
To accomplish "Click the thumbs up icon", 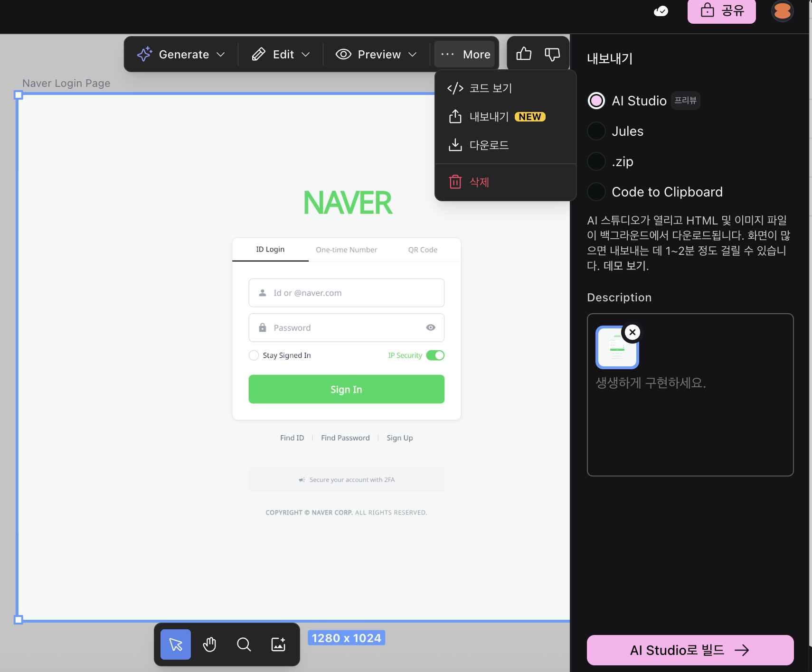I will tap(524, 54).
